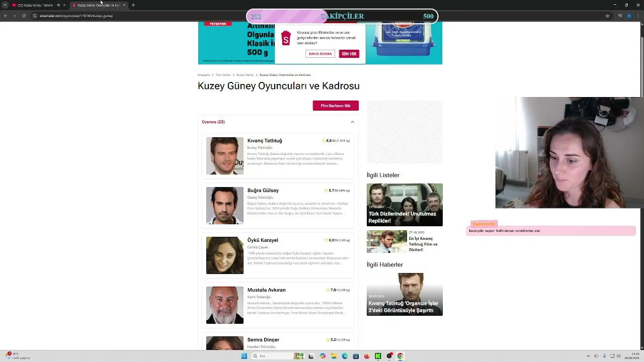Open a new browser tab
The width and height of the screenshot is (644, 362).
pyautogui.click(x=133, y=5)
